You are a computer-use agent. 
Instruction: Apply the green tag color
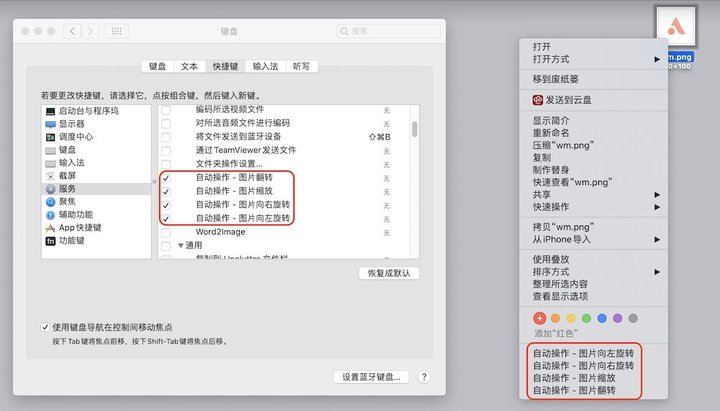coord(586,318)
